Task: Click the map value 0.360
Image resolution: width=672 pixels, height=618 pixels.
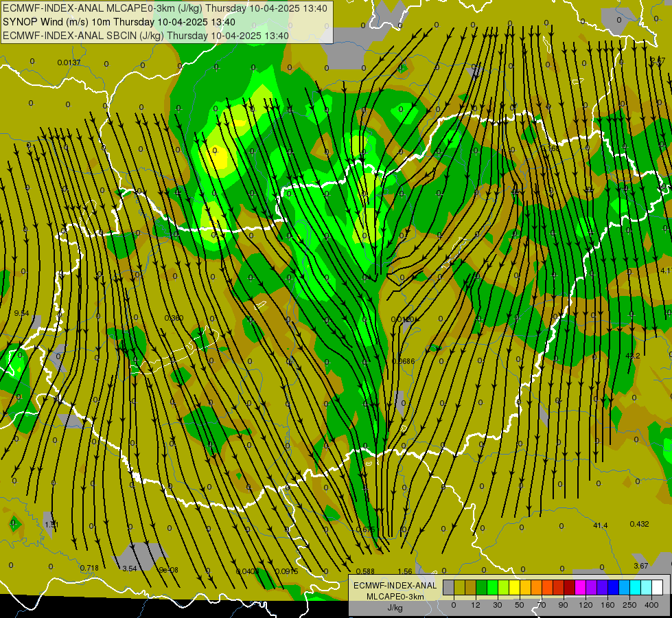Action: coord(174,318)
